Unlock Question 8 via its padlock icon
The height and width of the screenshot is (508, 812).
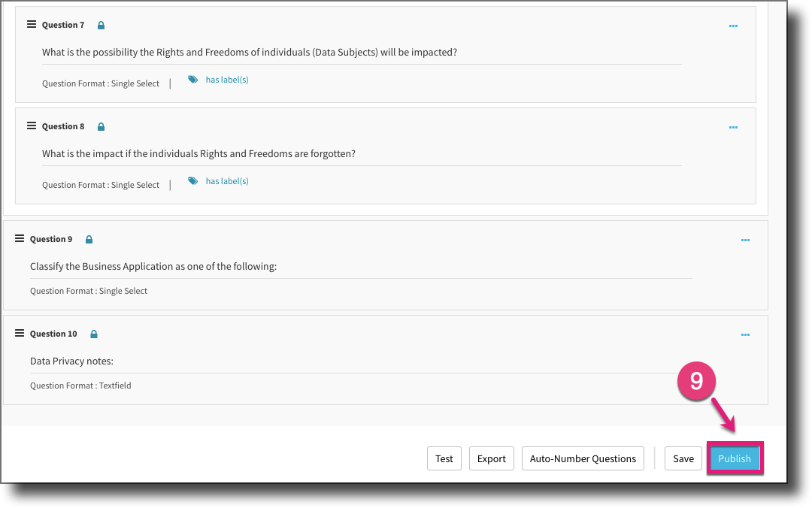101,126
